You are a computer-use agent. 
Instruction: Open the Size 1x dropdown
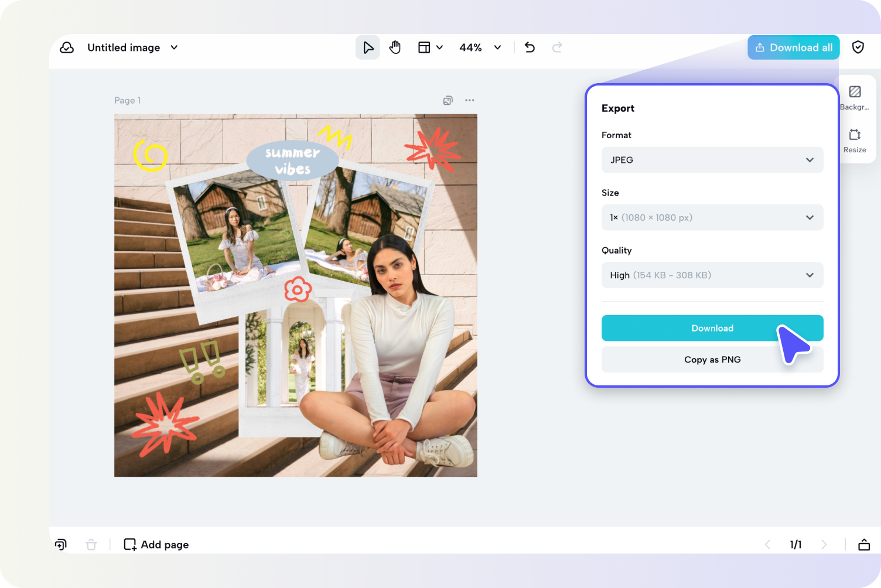pyautogui.click(x=712, y=217)
